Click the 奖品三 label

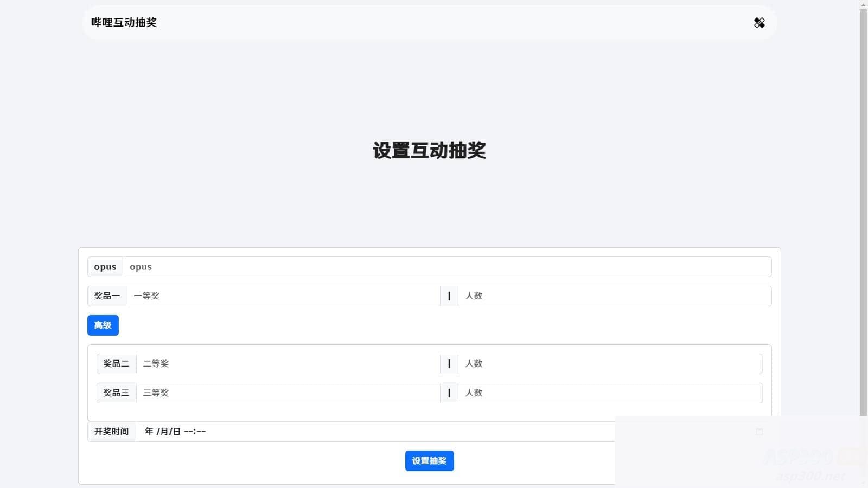point(116,393)
